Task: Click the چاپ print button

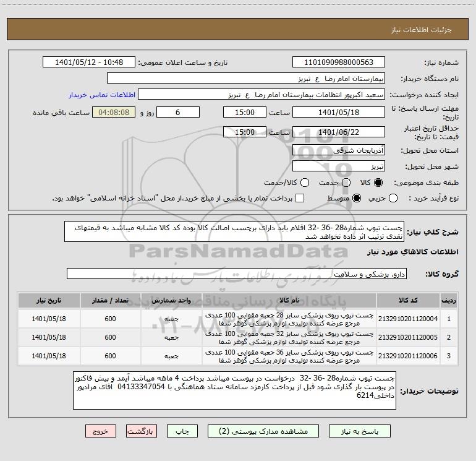Action: point(182,431)
